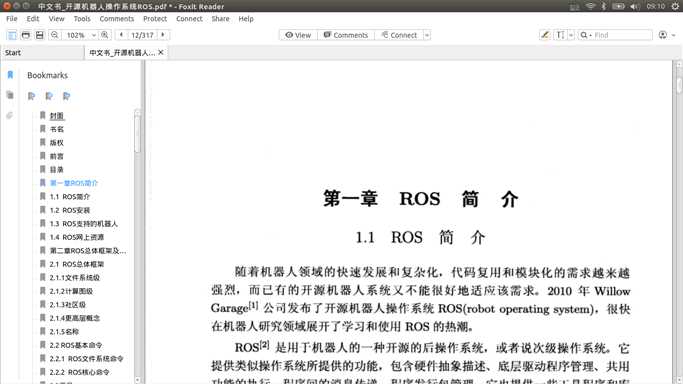Toggle the navigation panel toolbar icon
683x384 pixels.
[12, 35]
